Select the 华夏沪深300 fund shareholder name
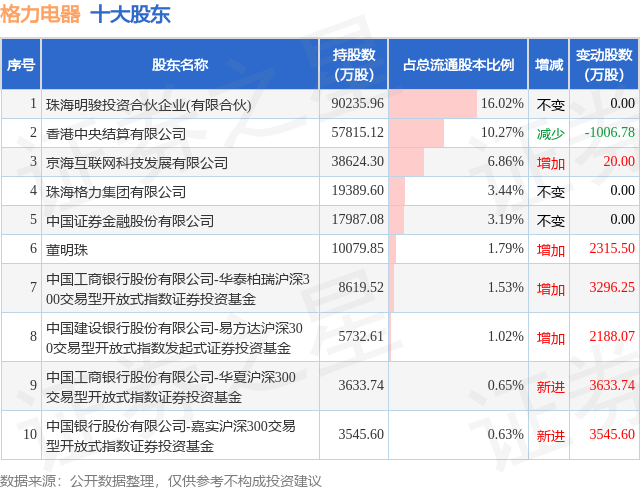The width and height of the screenshot is (640, 490). tap(171, 387)
